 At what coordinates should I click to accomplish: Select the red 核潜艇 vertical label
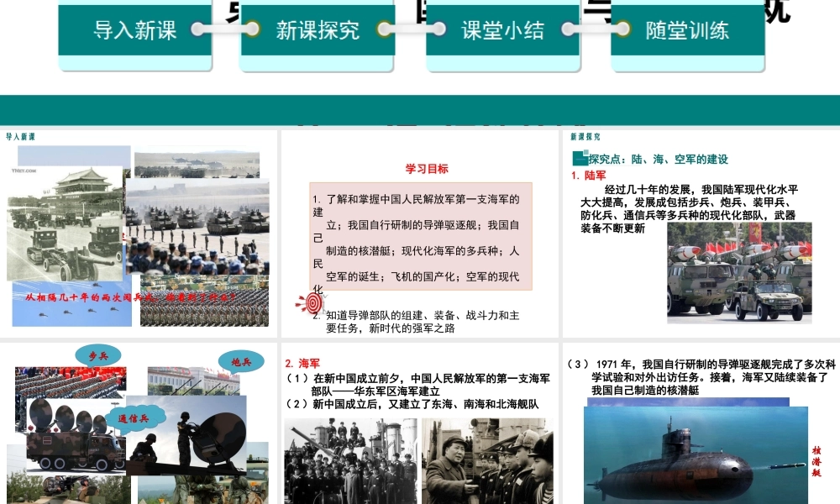click(816, 460)
